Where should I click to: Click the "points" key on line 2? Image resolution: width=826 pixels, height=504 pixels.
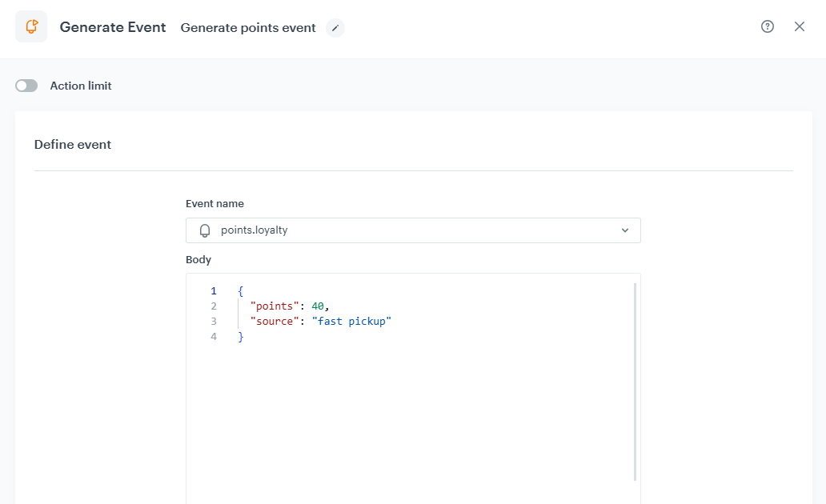click(x=274, y=306)
